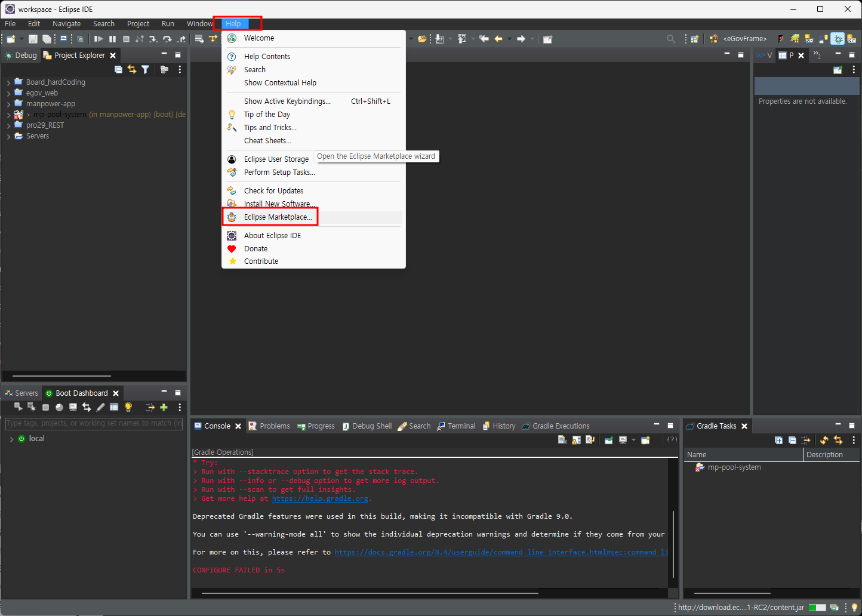The width and height of the screenshot is (862, 616).
Task: Toggle Link with Editor in Project Explorer
Action: 132,70
